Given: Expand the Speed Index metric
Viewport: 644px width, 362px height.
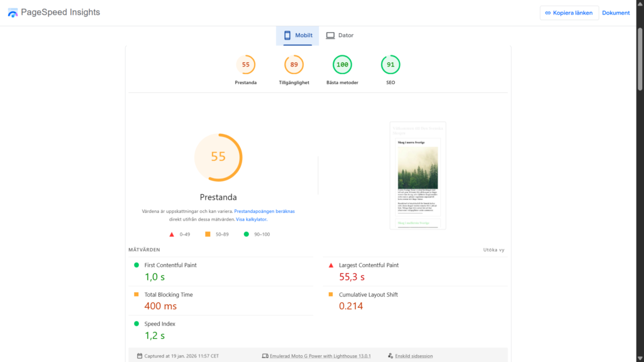Looking at the screenshot, I should 158,324.
